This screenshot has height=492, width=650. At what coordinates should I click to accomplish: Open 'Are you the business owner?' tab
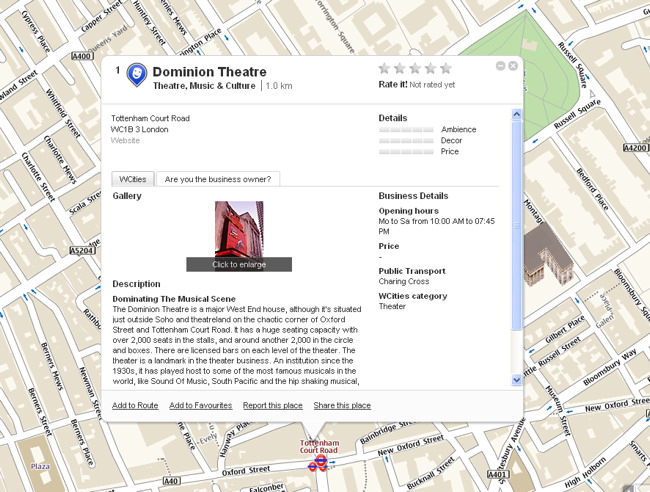(218, 179)
